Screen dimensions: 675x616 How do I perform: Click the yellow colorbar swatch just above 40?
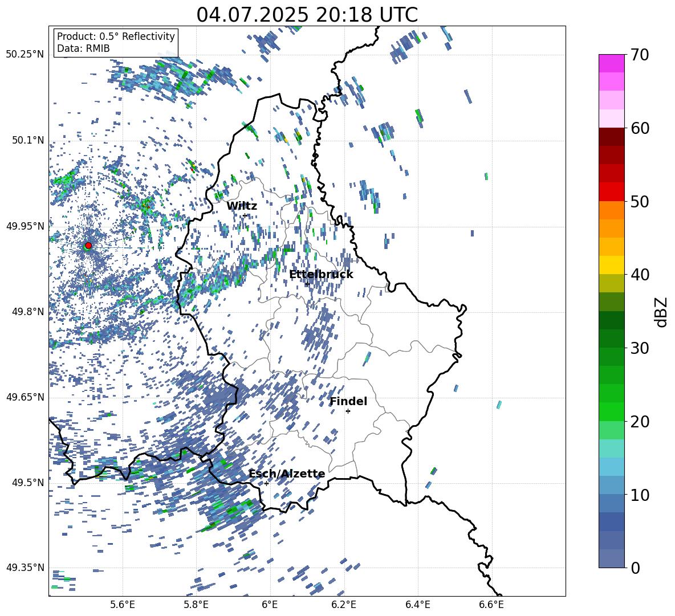tap(611, 265)
